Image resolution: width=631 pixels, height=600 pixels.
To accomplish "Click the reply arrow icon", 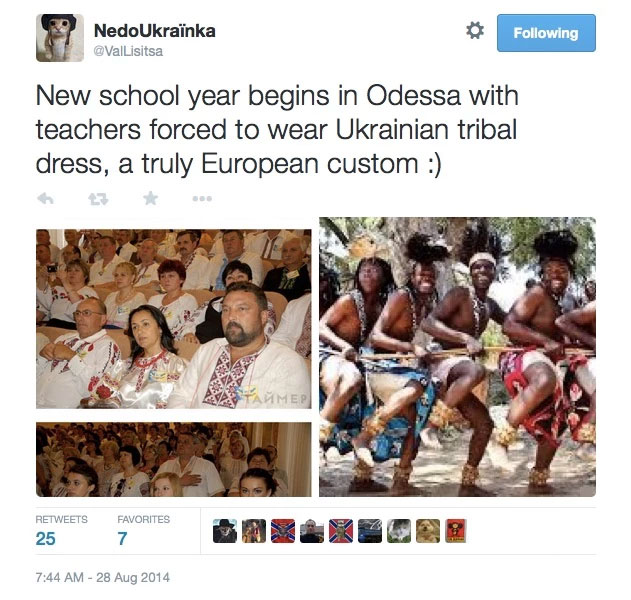I will pyautogui.click(x=45, y=198).
